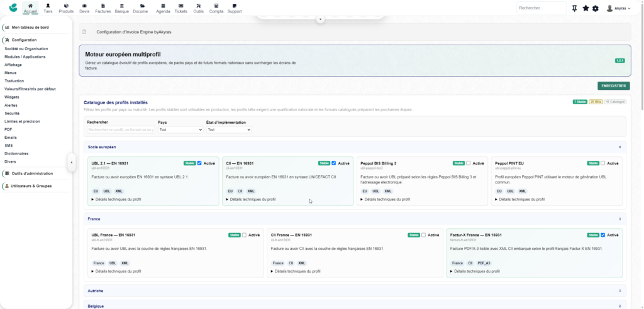
Task: Open the Agenda calendar icon
Action: point(163,6)
